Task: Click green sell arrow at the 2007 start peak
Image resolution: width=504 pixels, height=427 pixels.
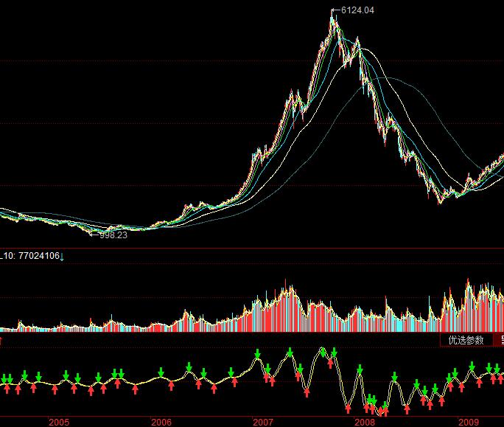Action: coord(257,353)
